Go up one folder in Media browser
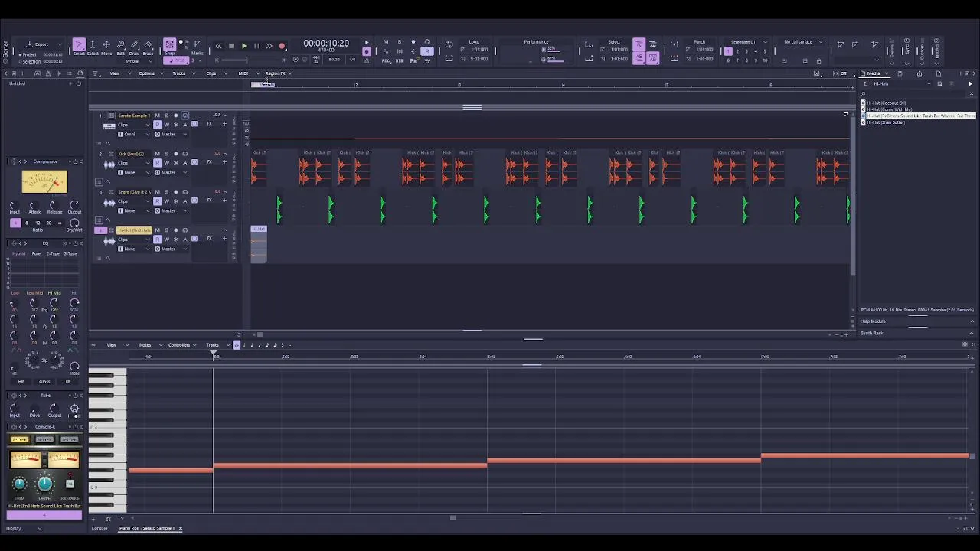The width and height of the screenshot is (980, 551). 864,83
